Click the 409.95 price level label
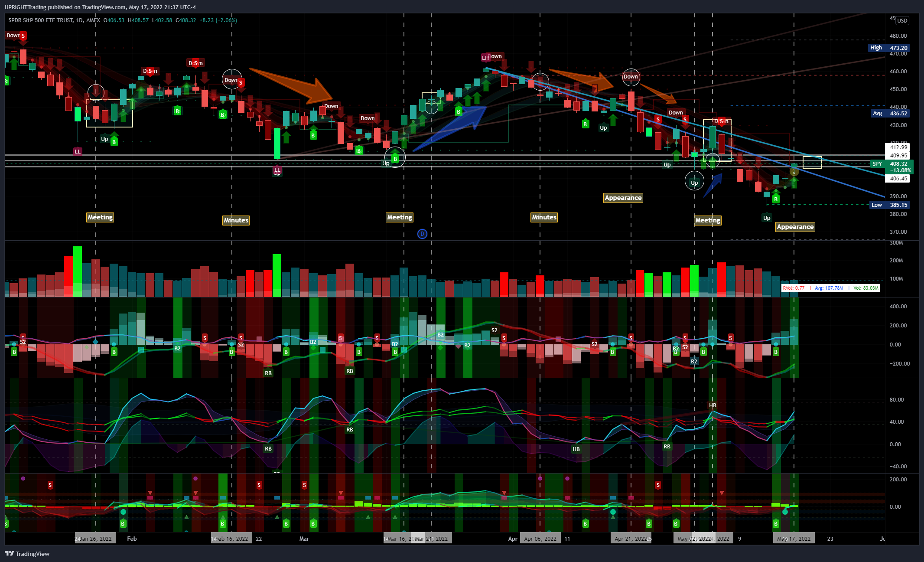 (898, 155)
